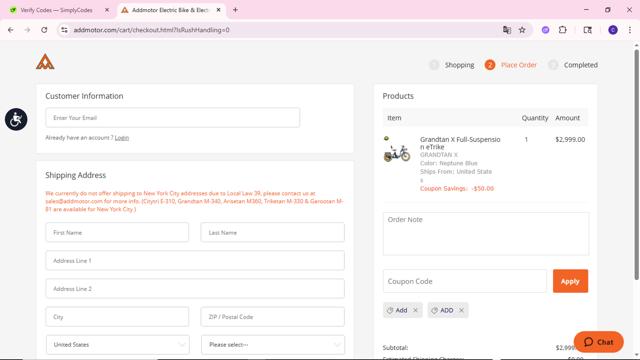Follow the Login link
The image size is (640, 360).
coord(122,138)
